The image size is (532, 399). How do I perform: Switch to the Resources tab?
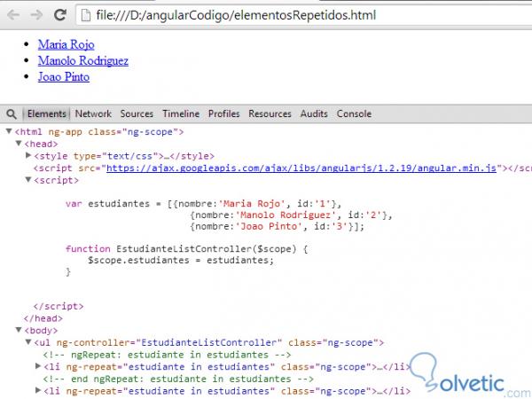[270, 113]
